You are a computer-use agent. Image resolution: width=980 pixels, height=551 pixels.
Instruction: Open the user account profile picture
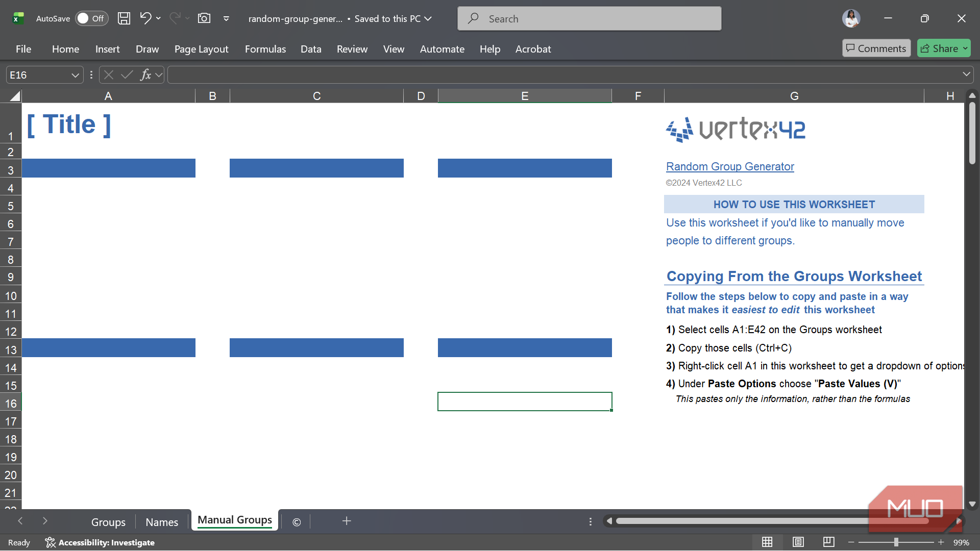click(x=851, y=18)
